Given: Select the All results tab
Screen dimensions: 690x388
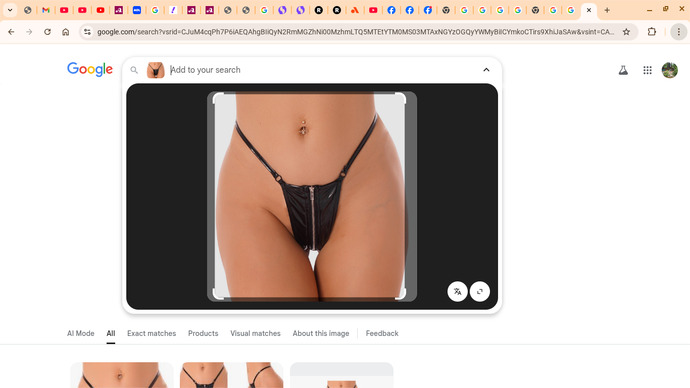Looking at the screenshot, I should tap(110, 333).
